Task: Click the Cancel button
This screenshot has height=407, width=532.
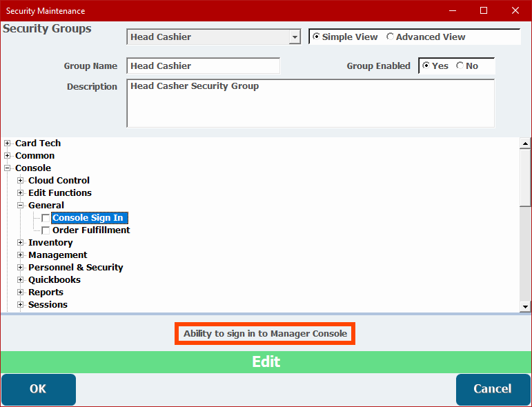Action: coord(492,389)
